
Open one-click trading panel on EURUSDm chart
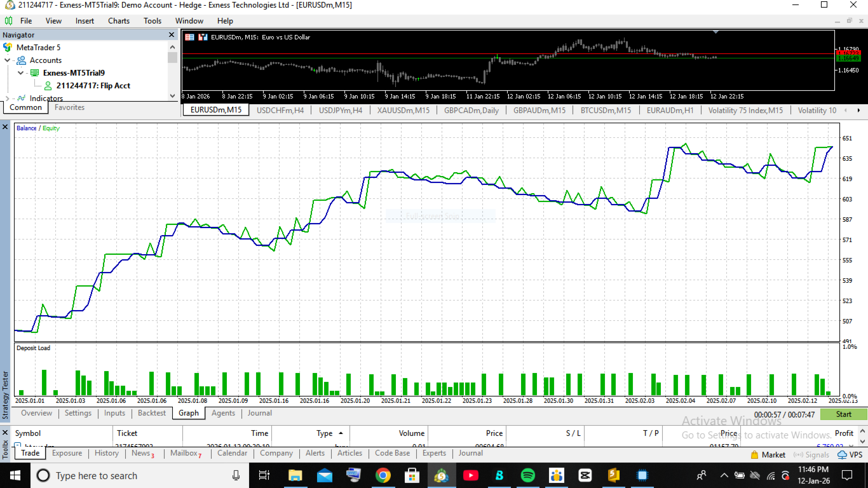pyautogui.click(x=189, y=37)
